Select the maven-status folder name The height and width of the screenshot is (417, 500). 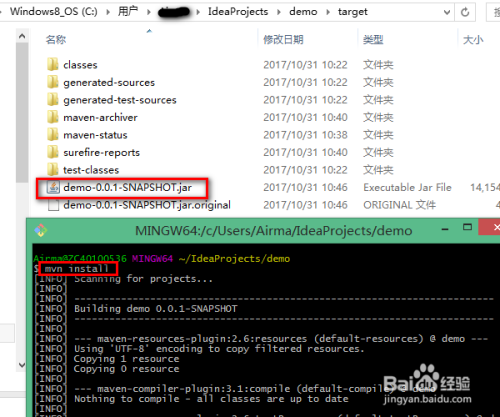(x=95, y=135)
